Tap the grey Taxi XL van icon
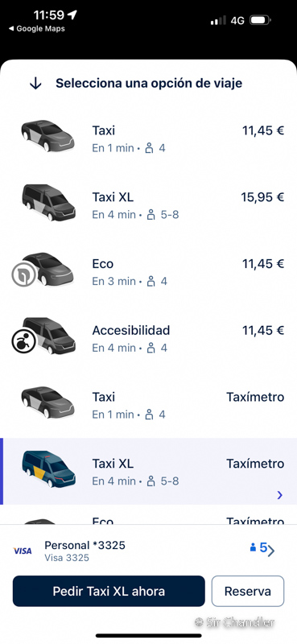 [48, 203]
